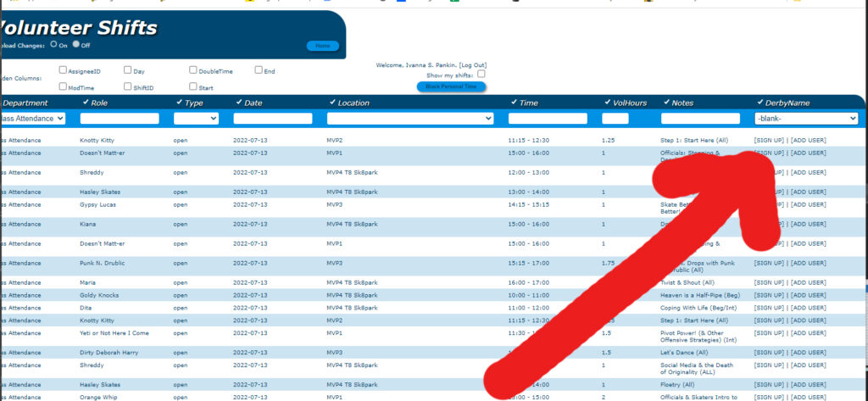The image size is (868, 401).
Task: Click the checkmark icon beside Role header
Action: (85, 103)
